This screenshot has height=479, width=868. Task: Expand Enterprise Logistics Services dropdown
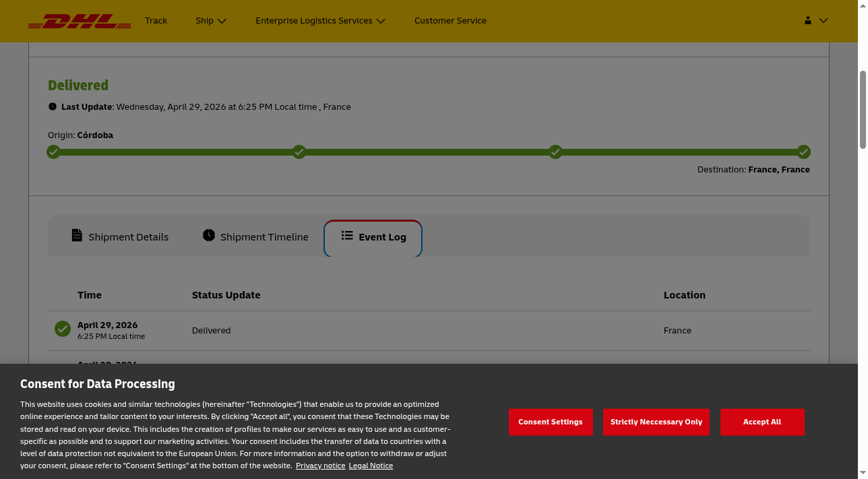click(x=320, y=20)
